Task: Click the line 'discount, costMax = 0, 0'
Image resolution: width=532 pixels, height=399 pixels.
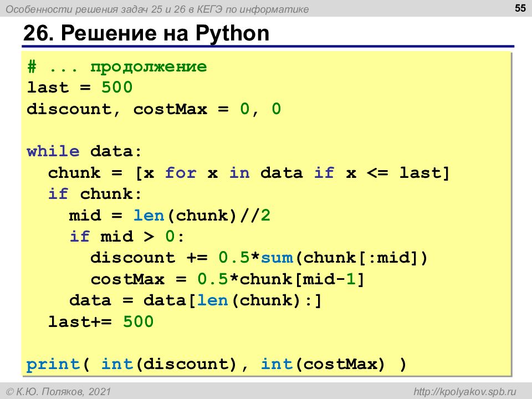Action: [x=154, y=109]
